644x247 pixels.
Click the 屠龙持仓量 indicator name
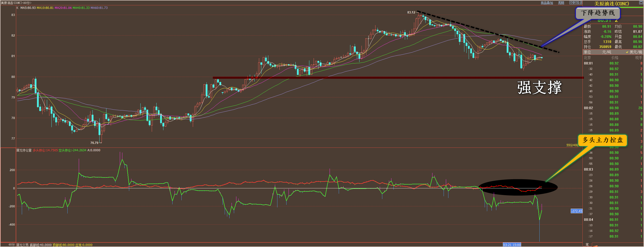(24, 150)
